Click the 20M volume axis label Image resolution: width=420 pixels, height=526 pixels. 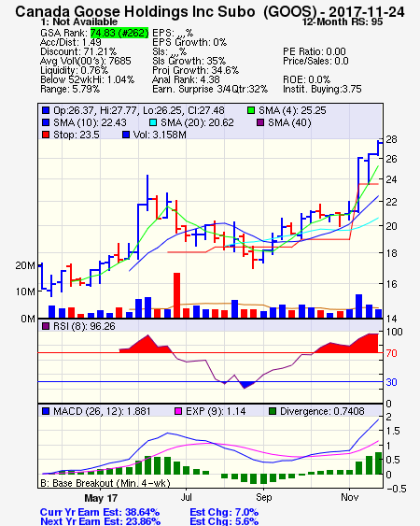click(25, 265)
